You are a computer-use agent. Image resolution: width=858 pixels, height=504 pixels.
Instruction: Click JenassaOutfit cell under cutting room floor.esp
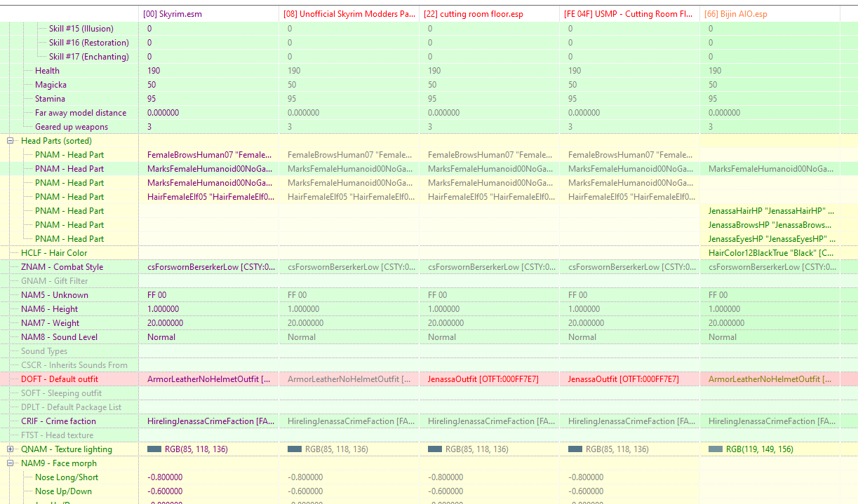pos(490,379)
